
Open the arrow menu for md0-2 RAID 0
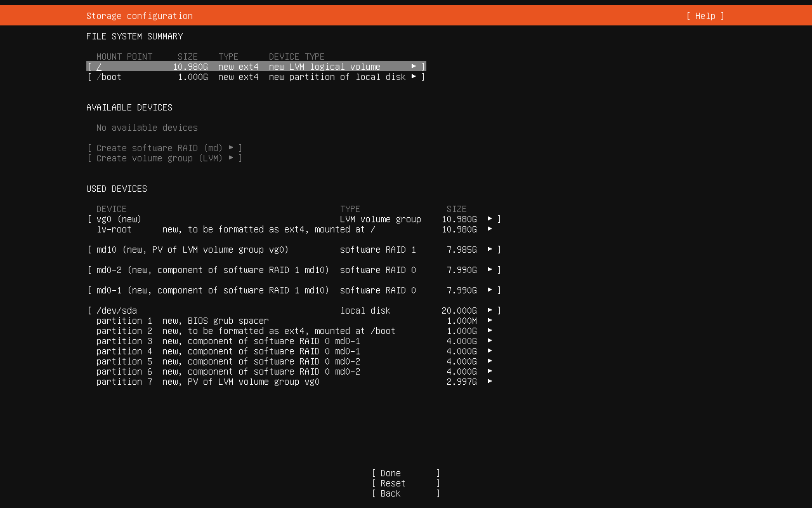point(490,270)
